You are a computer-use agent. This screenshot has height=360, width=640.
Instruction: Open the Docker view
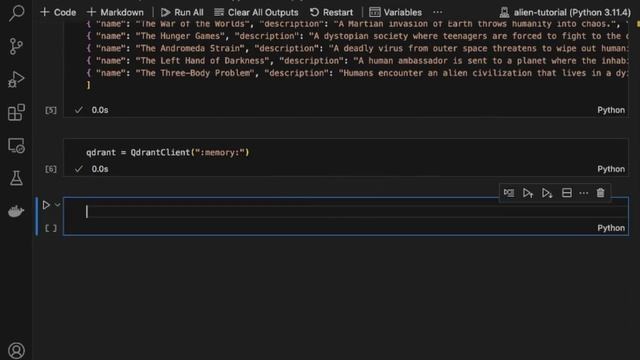click(16, 211)
